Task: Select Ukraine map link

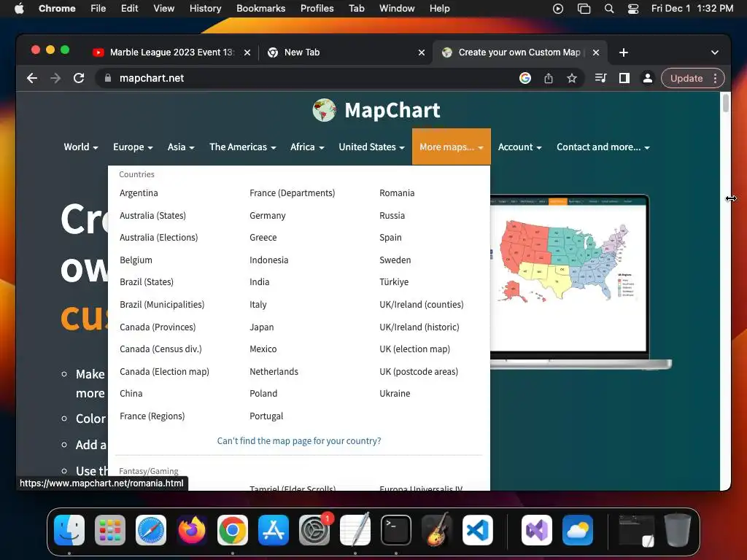Action: point(395,393)
